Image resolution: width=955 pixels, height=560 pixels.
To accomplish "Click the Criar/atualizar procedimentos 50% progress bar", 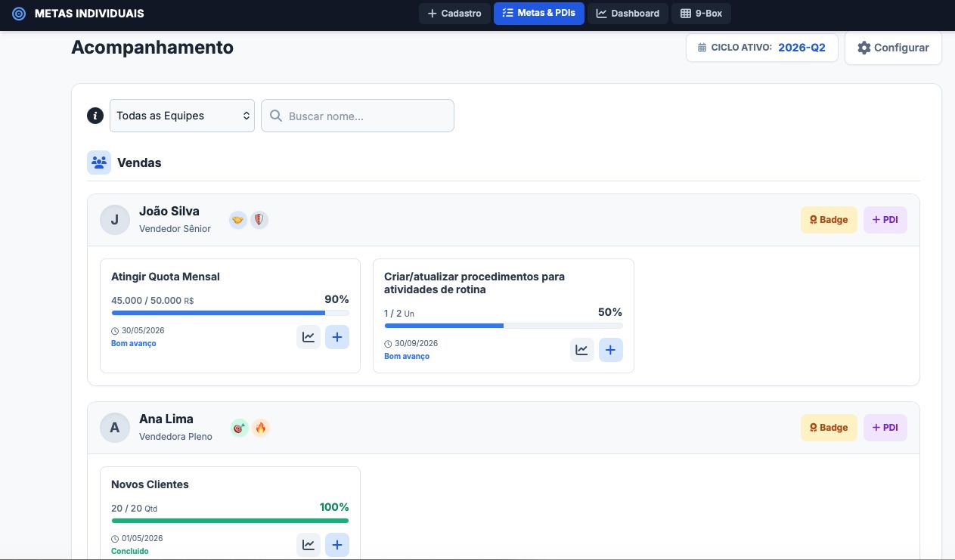I will click(x=504, y=326).
